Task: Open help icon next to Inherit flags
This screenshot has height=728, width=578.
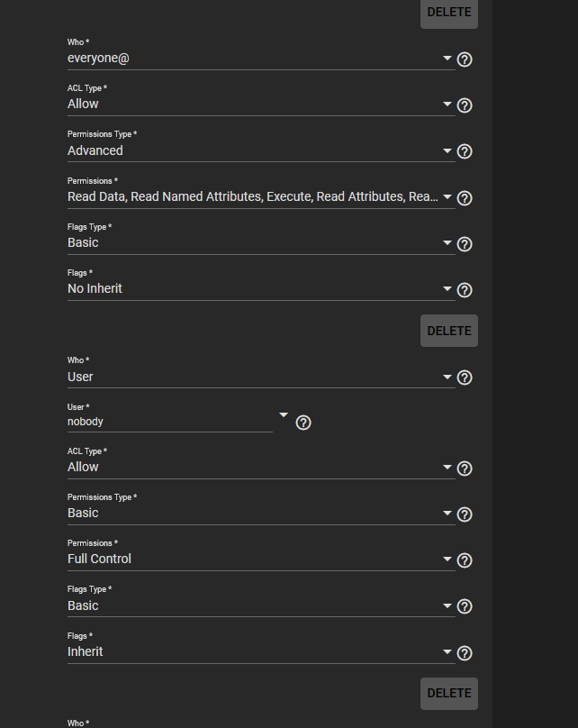Action: [465, 653]
